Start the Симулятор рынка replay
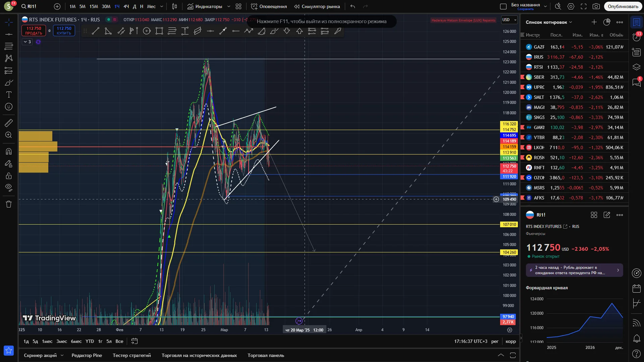This screenshot has height=362, width=644. [x=317, y=6]
